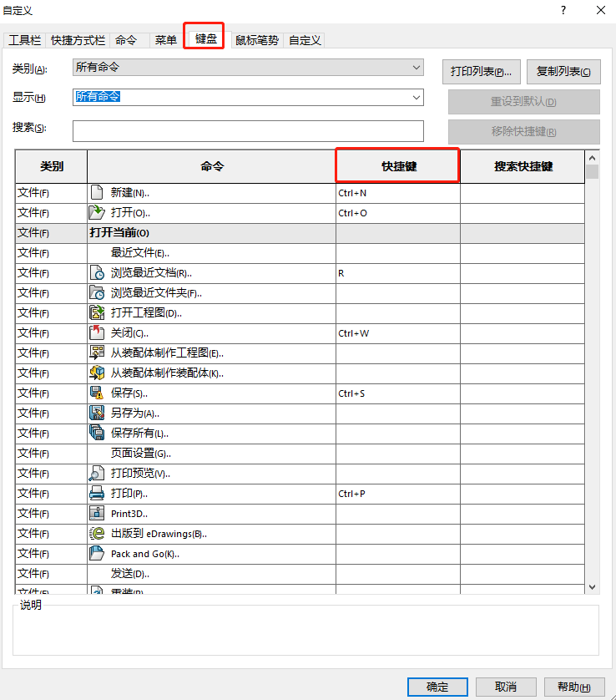Viewport: 616px width, 700px height.
Task: Click the 浏览最近文档 icon
Action: point(97,273)
